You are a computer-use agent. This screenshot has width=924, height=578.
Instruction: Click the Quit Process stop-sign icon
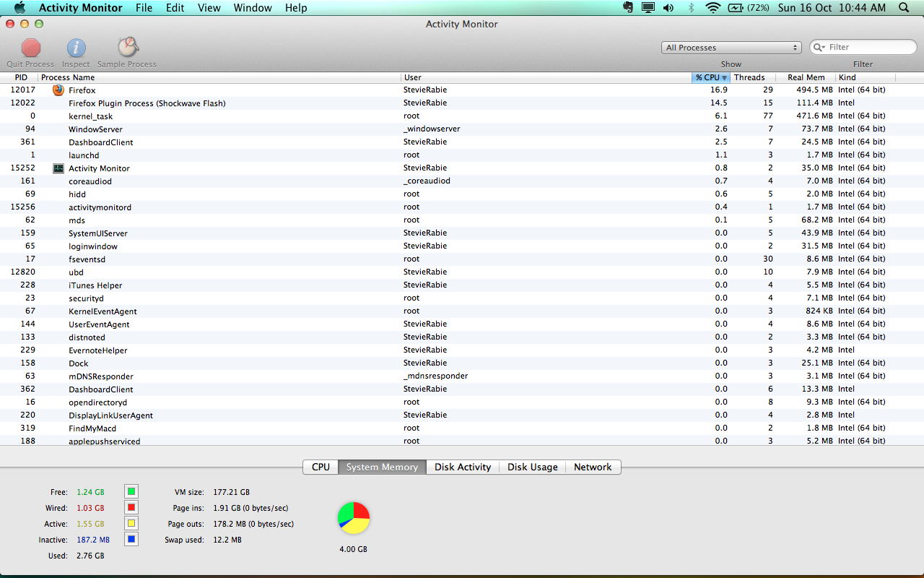(31, 48)
